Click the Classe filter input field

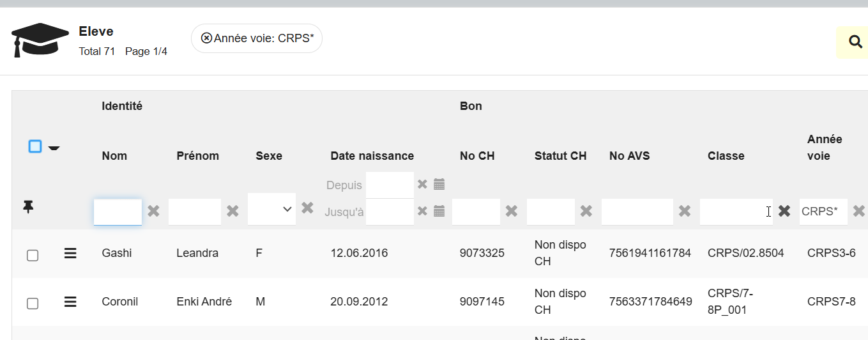pos(736,212)
